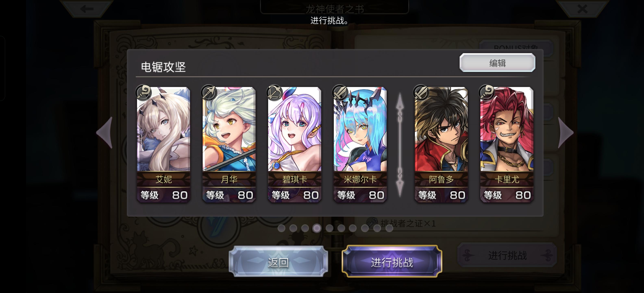Go to the previous party with left arrow
The image size is (644, 293).
pyautogui.click(x=105, y=132)
